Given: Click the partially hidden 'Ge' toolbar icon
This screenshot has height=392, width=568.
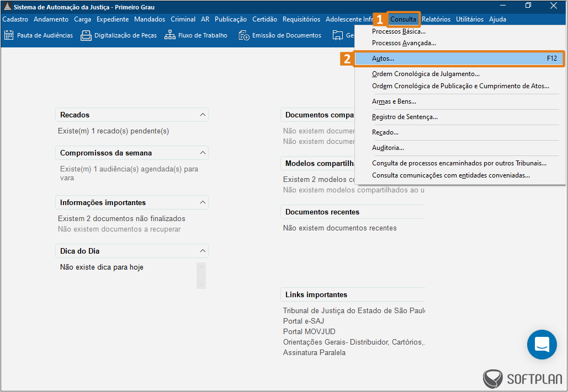Looking at the screenshot, I should 338,35.
